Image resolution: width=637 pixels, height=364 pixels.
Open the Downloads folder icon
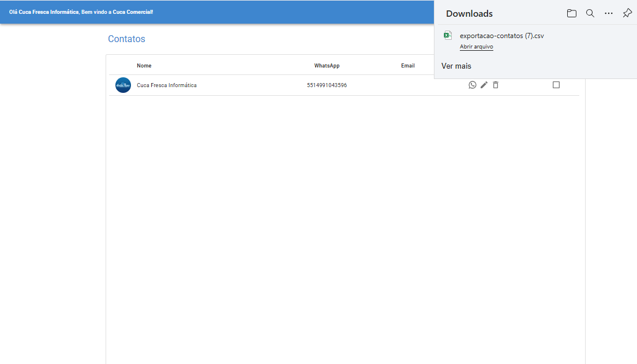pyautogui.click(x=572, y=13)
